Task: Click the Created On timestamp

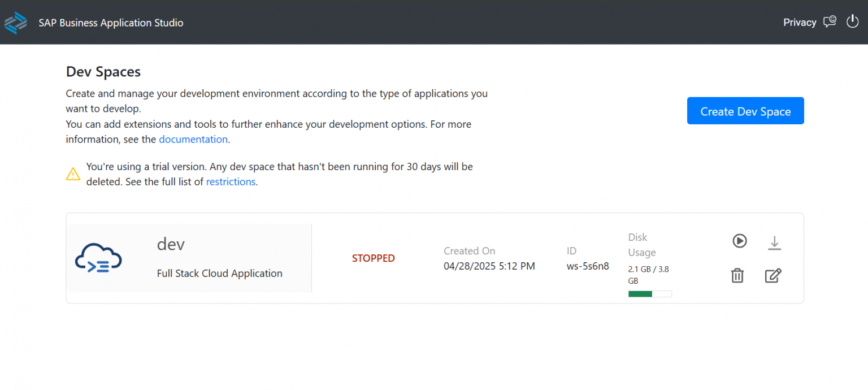Action: pyautogui.click(x=489, y=266)
